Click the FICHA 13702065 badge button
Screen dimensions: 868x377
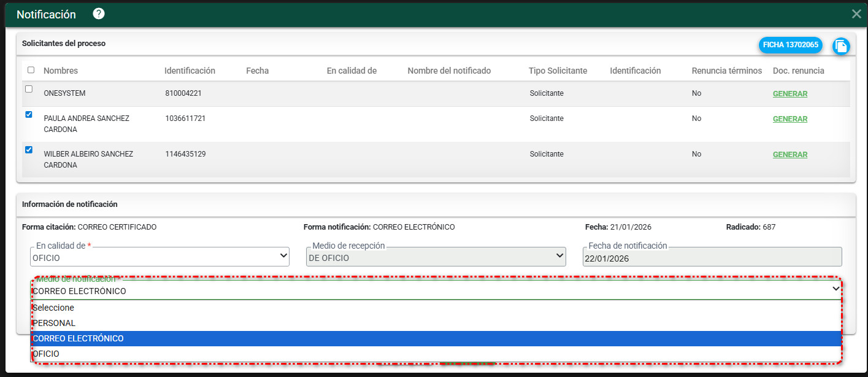pos(790,45)
